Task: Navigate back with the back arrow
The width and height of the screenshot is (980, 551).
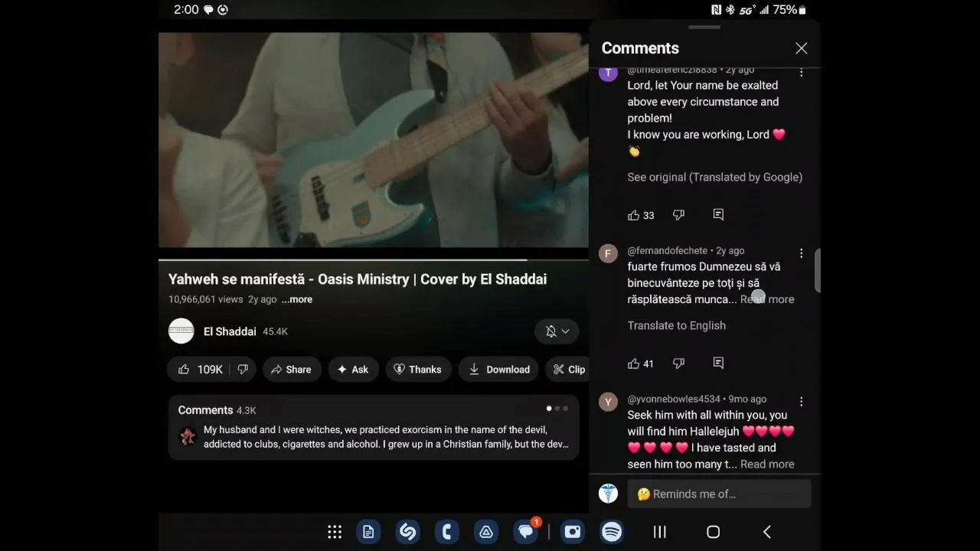Action: pos(766,532)
